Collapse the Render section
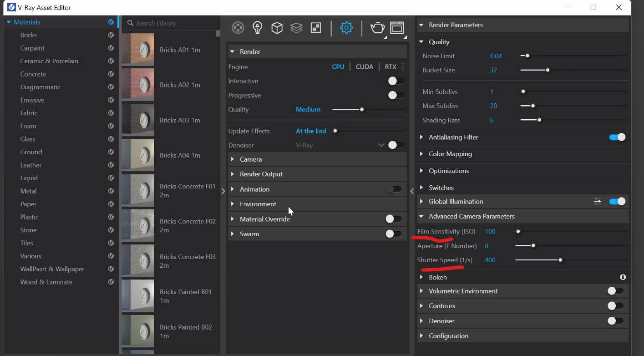Image resolution: width=644 pixels, height=356 pixels. (x=317, y=51)
